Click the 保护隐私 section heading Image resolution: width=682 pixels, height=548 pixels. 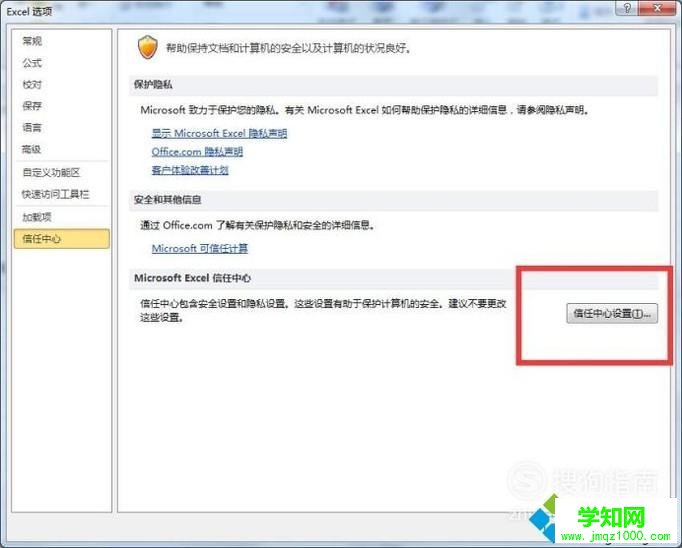[x=153, y=84]
